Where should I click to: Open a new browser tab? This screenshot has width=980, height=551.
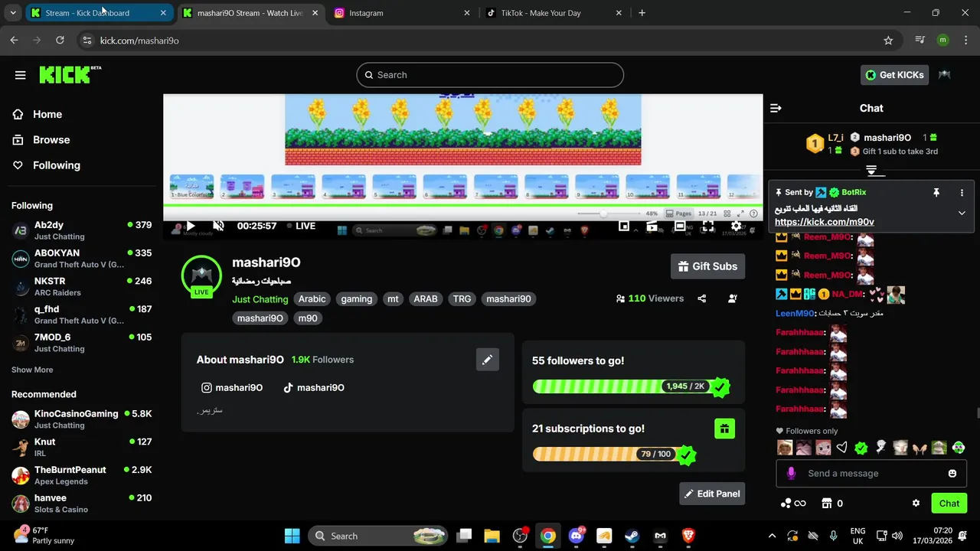point(642,13)
